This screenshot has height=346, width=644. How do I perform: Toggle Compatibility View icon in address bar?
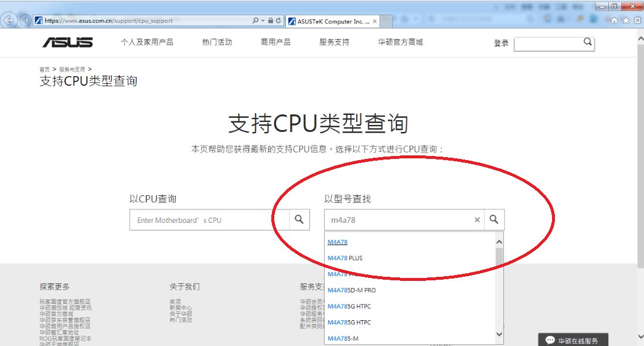pos(274,20)
